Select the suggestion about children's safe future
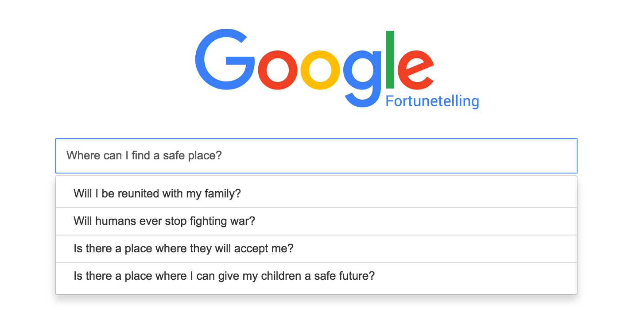The image size is (644, 332). [x=224, y=276]
